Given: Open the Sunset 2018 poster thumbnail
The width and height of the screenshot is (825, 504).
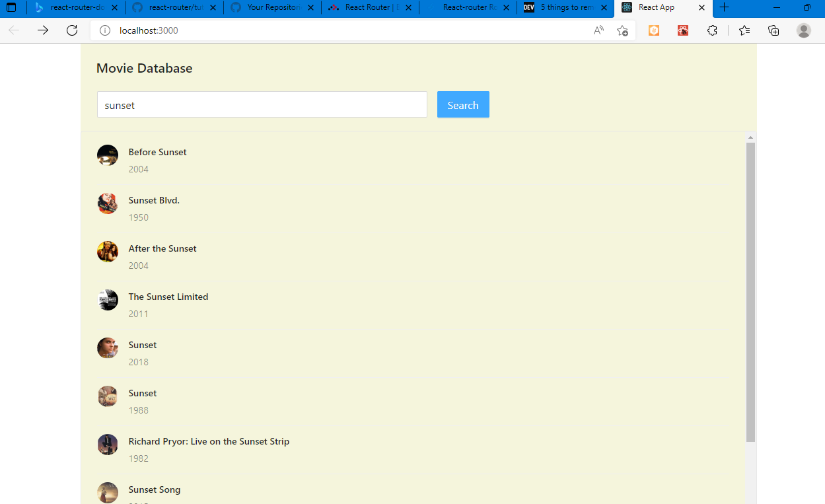Looking at the screenshot, I should tap(108, 348).
